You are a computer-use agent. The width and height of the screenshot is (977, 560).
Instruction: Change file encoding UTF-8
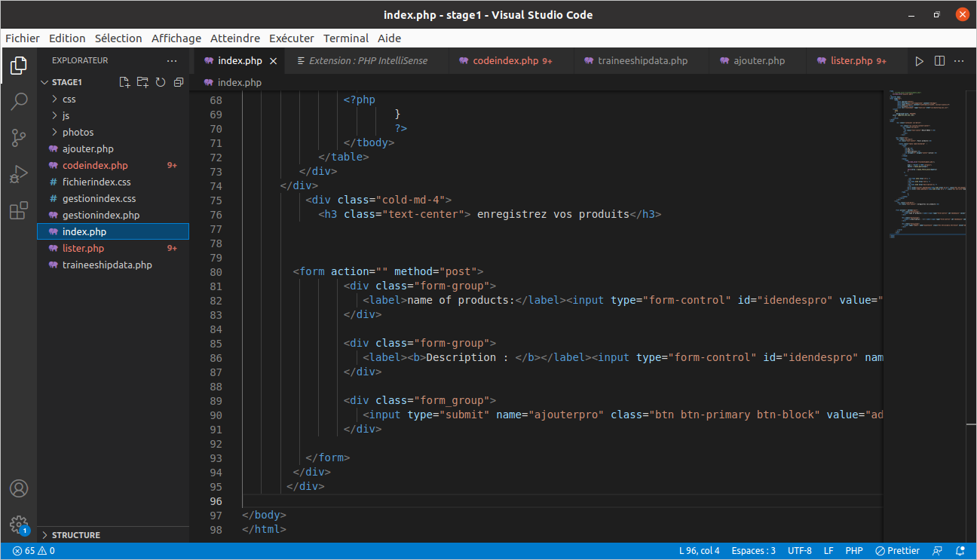point(799,551)
